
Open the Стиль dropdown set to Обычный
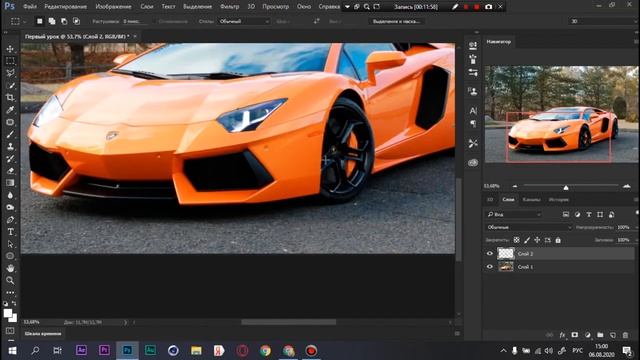244,21
